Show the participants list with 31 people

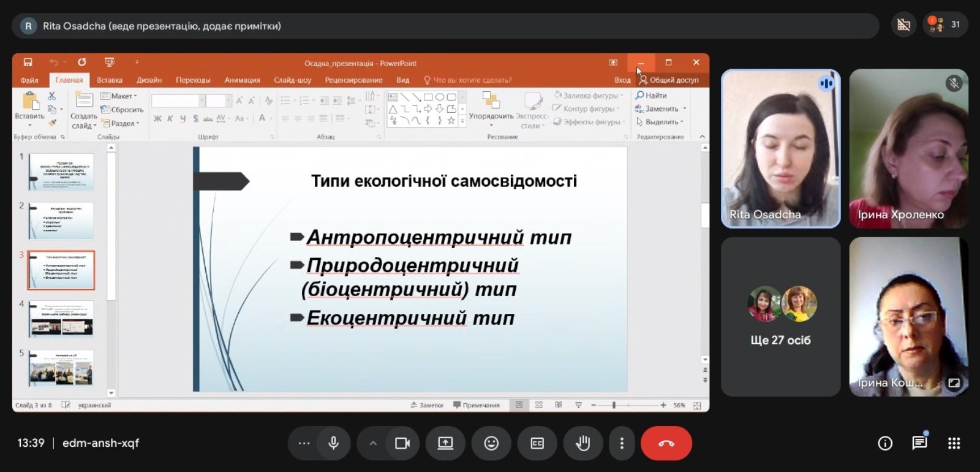pyautogui.click(x=945, y=25)
